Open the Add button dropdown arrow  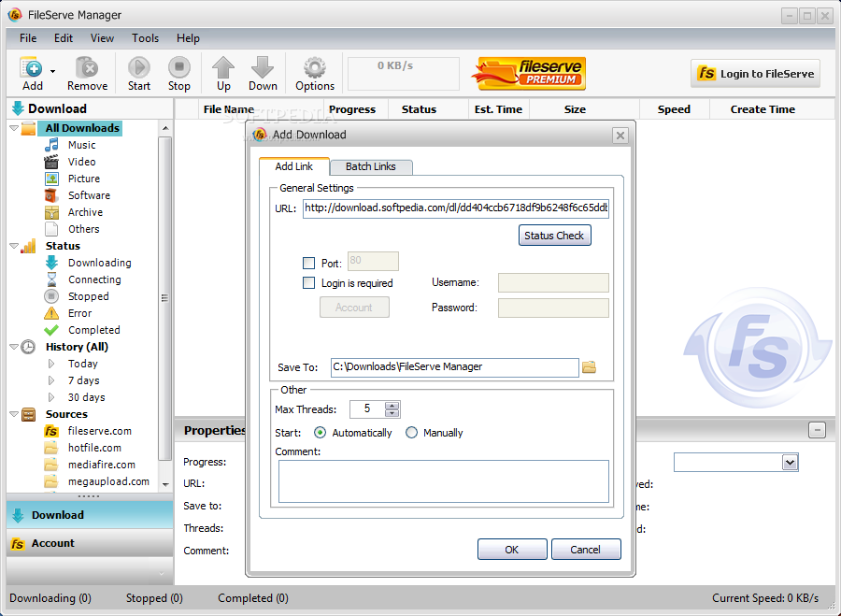coord(52,71)
